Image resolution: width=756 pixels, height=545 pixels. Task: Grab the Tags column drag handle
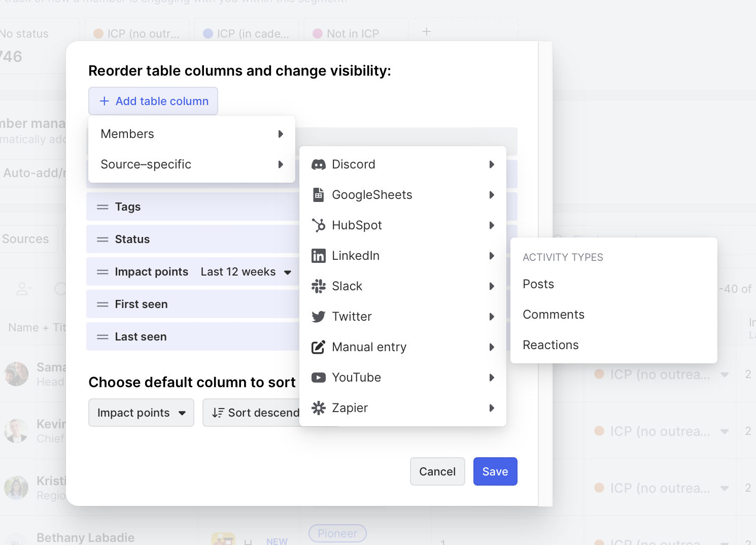pos(102,207)
